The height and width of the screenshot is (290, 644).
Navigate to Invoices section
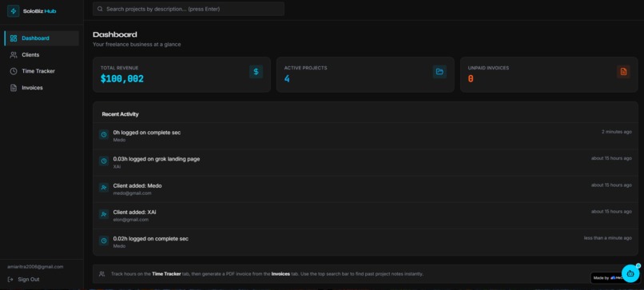42,88
